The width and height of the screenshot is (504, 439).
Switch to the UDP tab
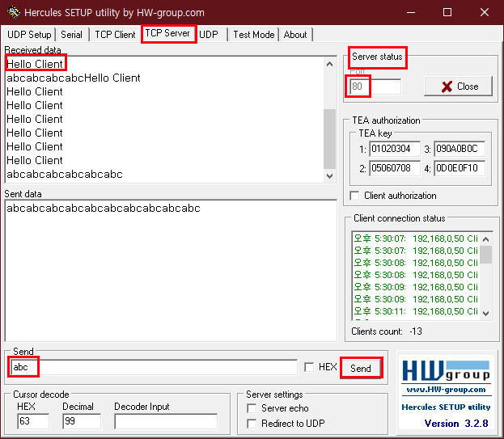coord(209,35)
